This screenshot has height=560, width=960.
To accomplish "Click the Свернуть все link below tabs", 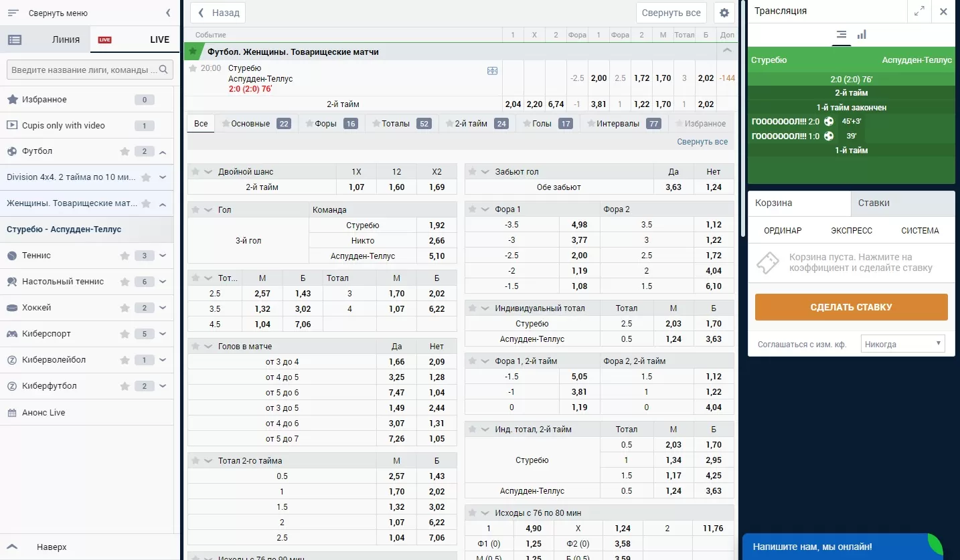I will coord(702,142).
